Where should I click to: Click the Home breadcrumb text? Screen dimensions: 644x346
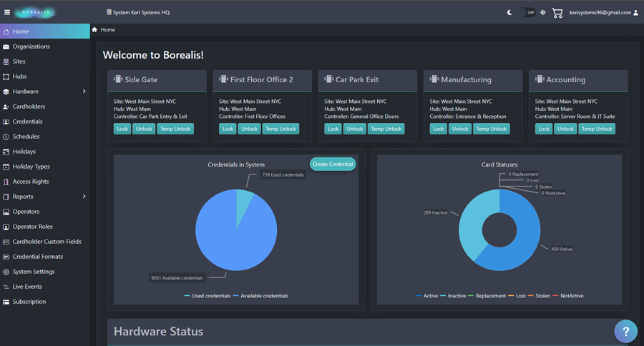108,29
